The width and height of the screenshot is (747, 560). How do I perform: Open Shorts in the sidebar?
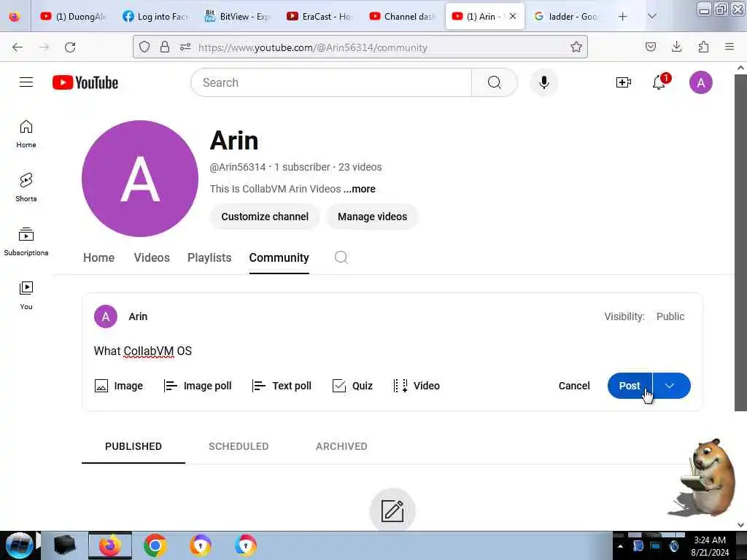(x=26, y=187)
